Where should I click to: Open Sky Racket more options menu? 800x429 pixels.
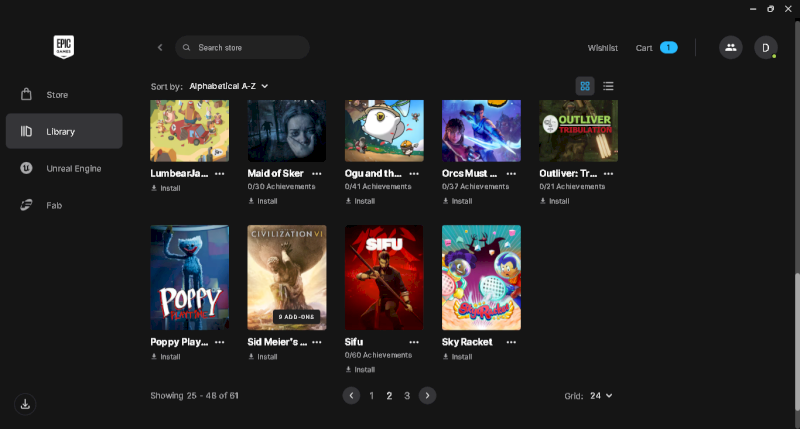tap(511, 342)
